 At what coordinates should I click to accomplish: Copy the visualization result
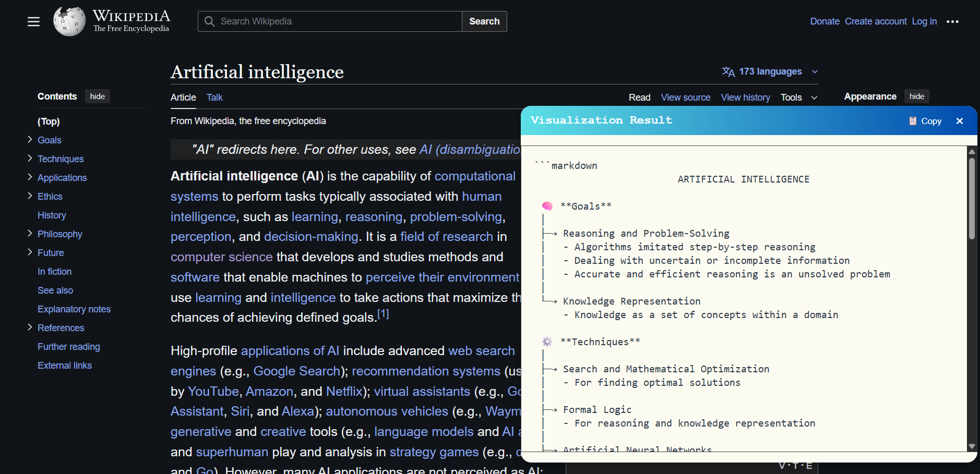(x=925, y=121)
